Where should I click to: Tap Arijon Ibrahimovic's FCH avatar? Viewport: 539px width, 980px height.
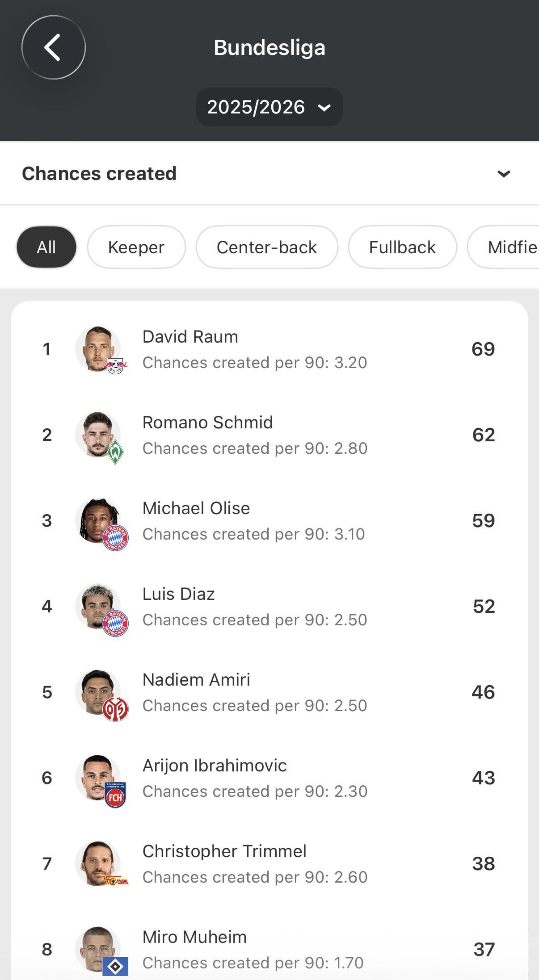(x=99, y=778)
